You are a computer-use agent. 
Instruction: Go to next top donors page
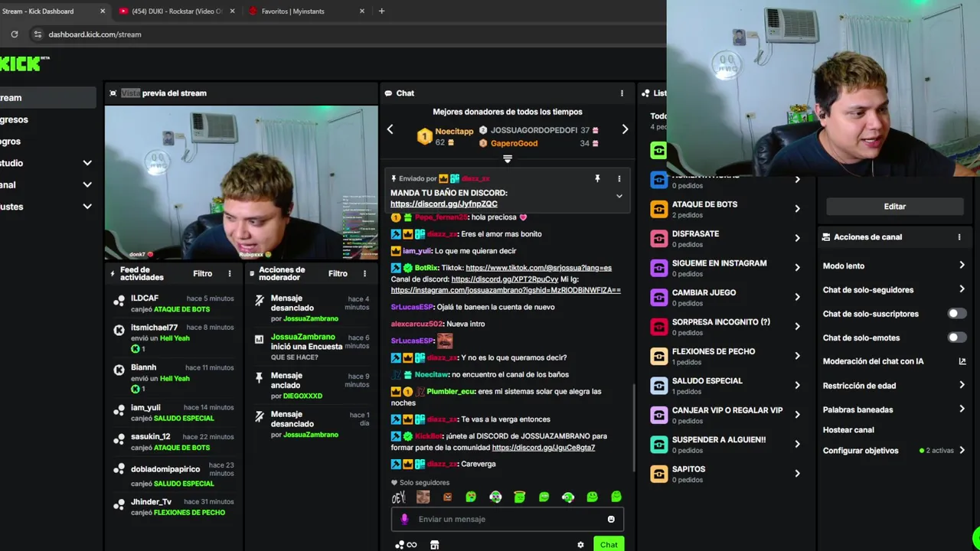pyautogui.click(x=625, y=129)
